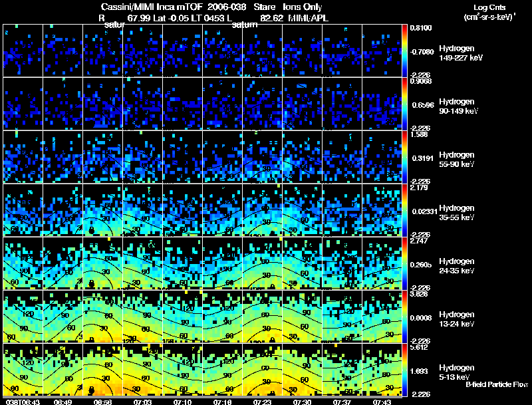This screenshot has height=405, width=532.
Task: Open the Hydrogen 5-13 keV panel at 06:43
Action: pos(23,370)
